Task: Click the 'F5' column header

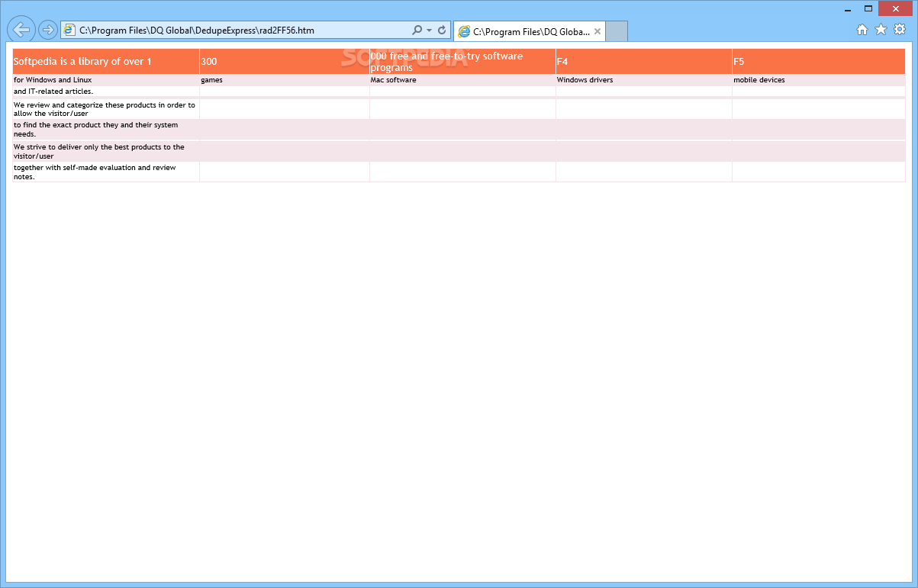Action: pos(819,62)
